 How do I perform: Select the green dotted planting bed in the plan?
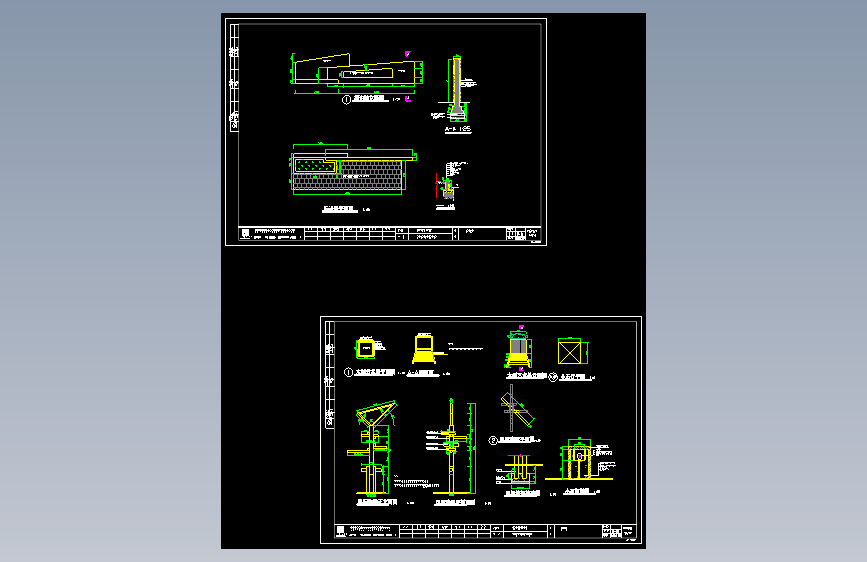[x=314, y=165]
